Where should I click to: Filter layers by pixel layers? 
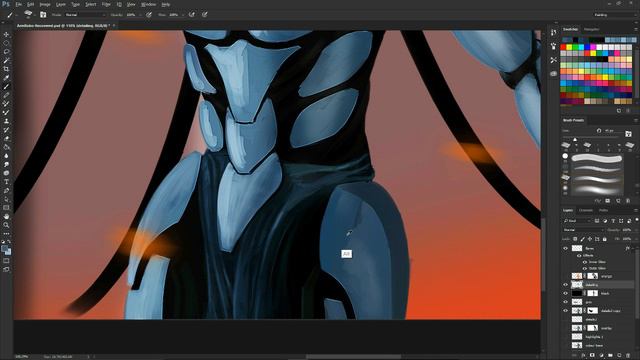tap(597, 221)
